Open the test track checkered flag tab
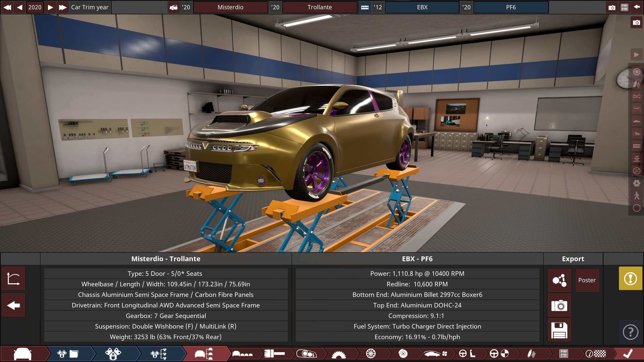644x362 pixels. tap(596, 354)
